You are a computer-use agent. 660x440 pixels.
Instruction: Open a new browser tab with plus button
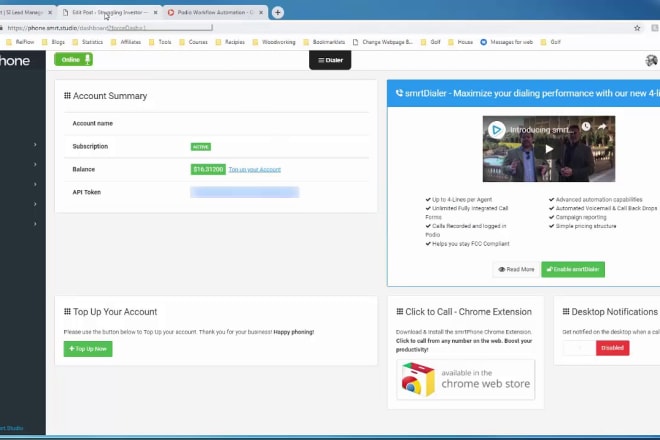tap(277, 13)
